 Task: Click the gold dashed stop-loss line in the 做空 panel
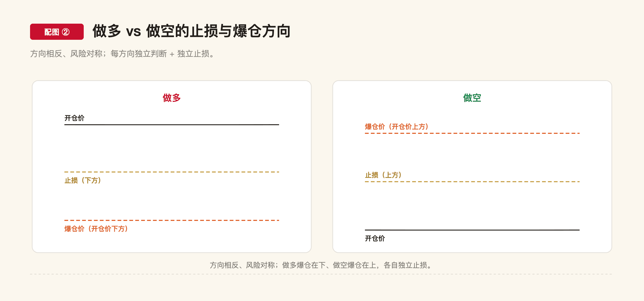click(x=472, y=182)
